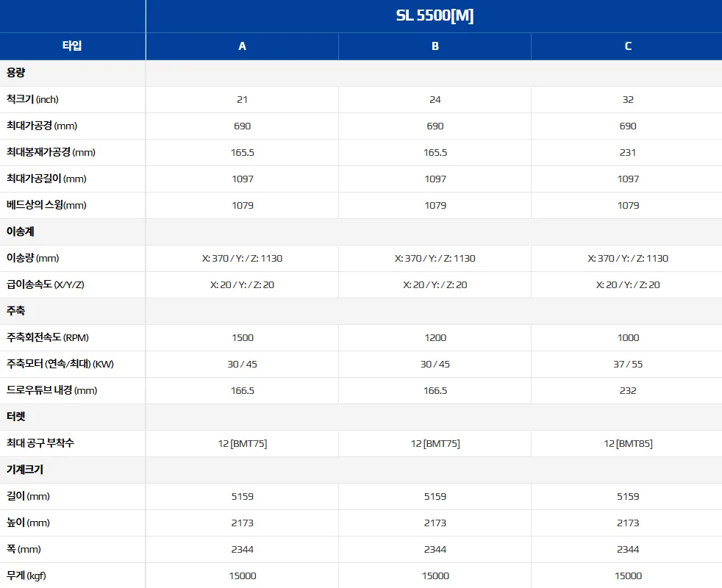Select the 5159 length value in column A

242,496
